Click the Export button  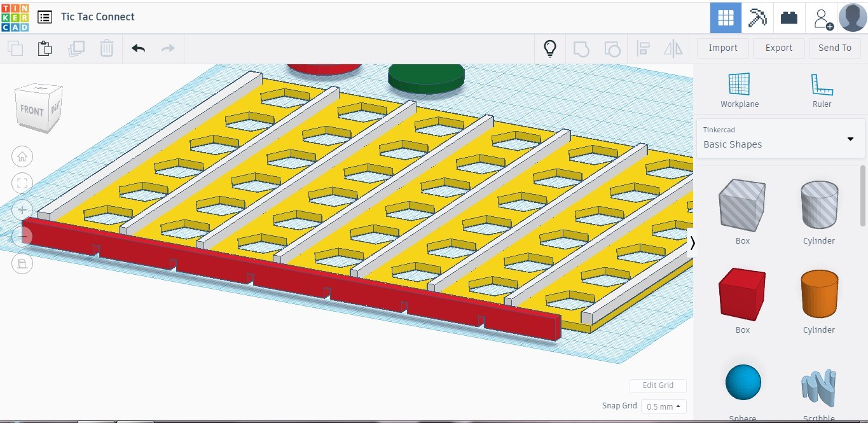[779, 48]
